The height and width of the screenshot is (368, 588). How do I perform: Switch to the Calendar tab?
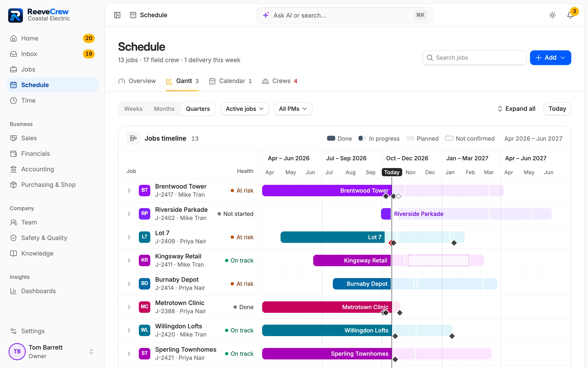click(230, 81)
